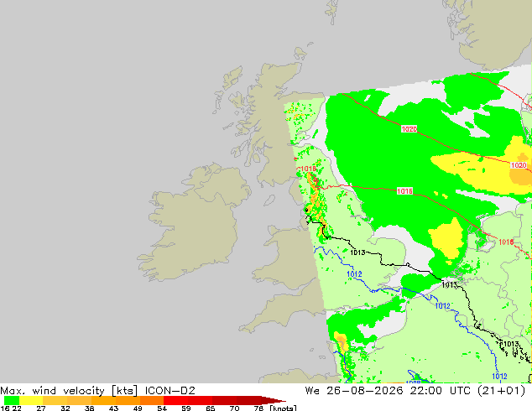Click the '26-08-2026' forecast date
Viewport: 532px width, 411px height.
[x=365, y=391]
